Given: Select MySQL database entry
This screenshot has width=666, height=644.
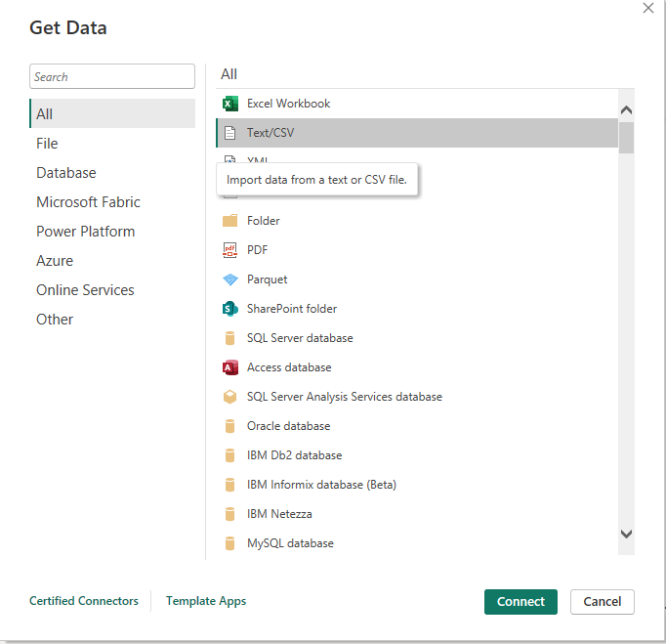Looking at the screenshot, I should click(x=417, y=543).
